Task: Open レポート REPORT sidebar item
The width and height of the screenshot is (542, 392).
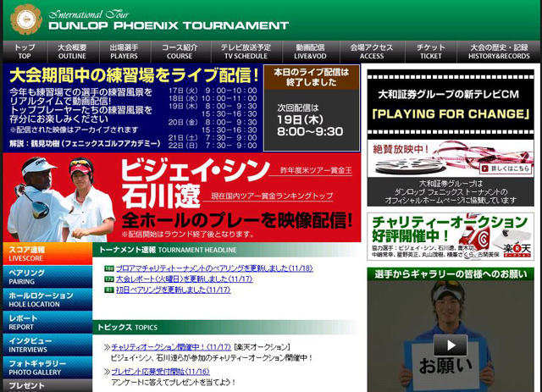Action: pyautogui.click(x=47, y=323)
